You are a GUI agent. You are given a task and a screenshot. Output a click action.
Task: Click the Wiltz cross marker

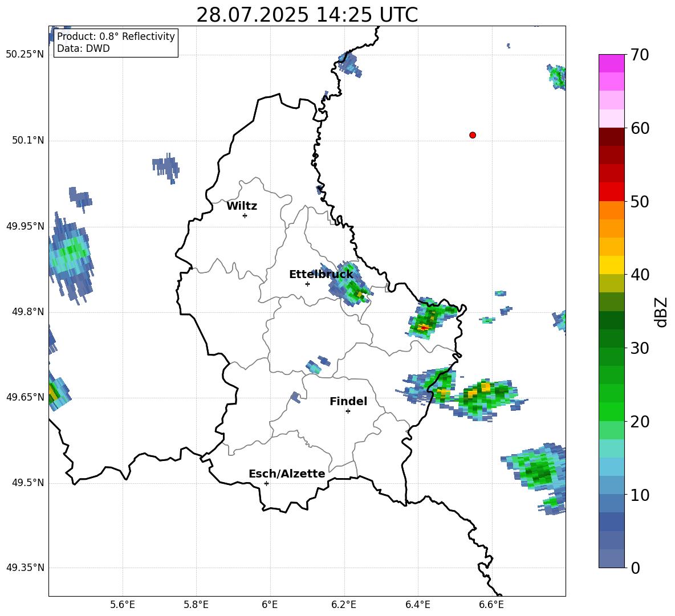(245, 215)
